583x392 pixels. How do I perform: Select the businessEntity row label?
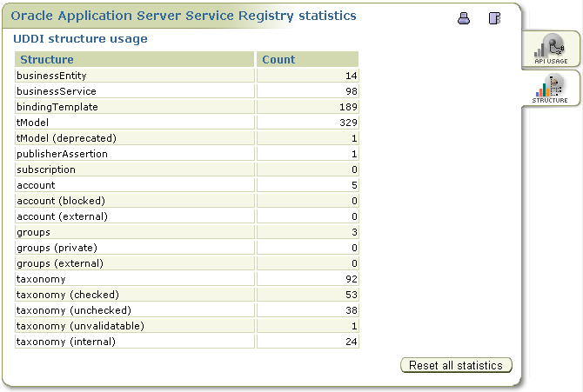(51, 76)
